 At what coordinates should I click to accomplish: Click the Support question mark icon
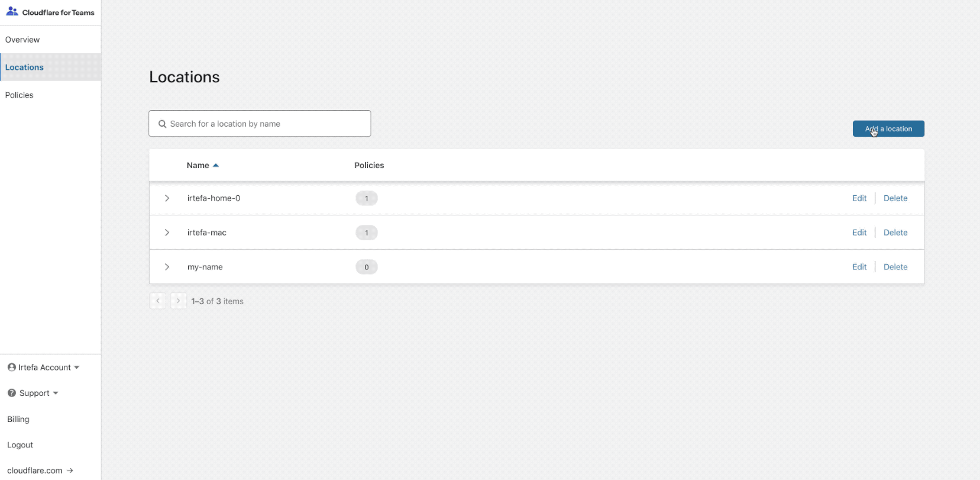tap(11, 393)
